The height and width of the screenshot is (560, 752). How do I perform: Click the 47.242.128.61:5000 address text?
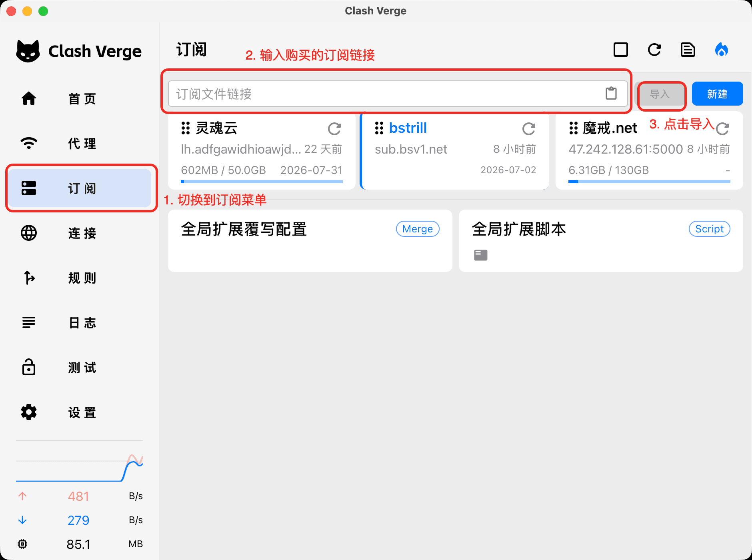point(626,149)
